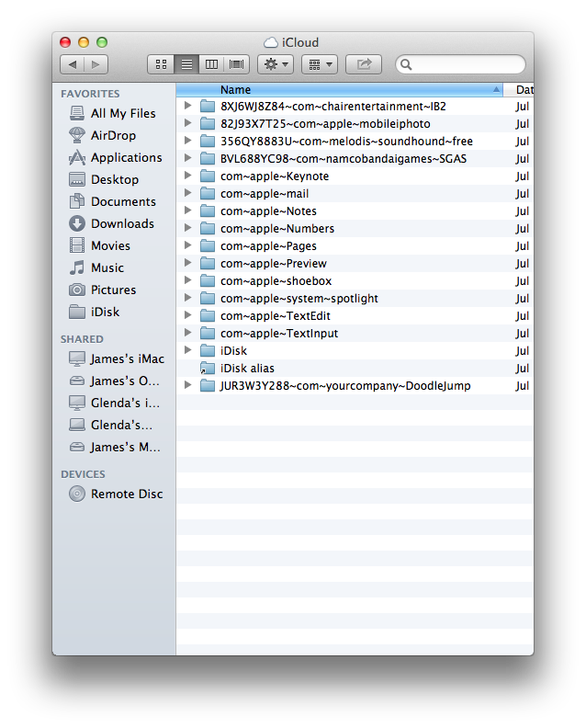Zoom the window with the green button
This screenshot has width=586, height=728.
pyautogui.click(x=102, y=42)
